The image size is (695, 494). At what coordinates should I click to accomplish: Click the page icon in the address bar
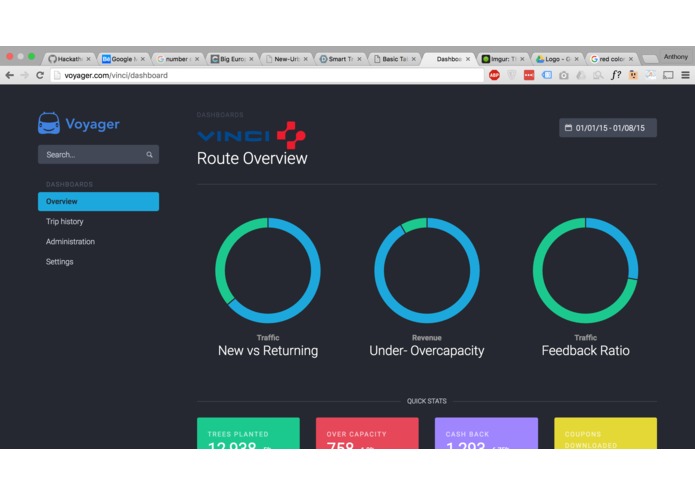(x=57, y=75)
